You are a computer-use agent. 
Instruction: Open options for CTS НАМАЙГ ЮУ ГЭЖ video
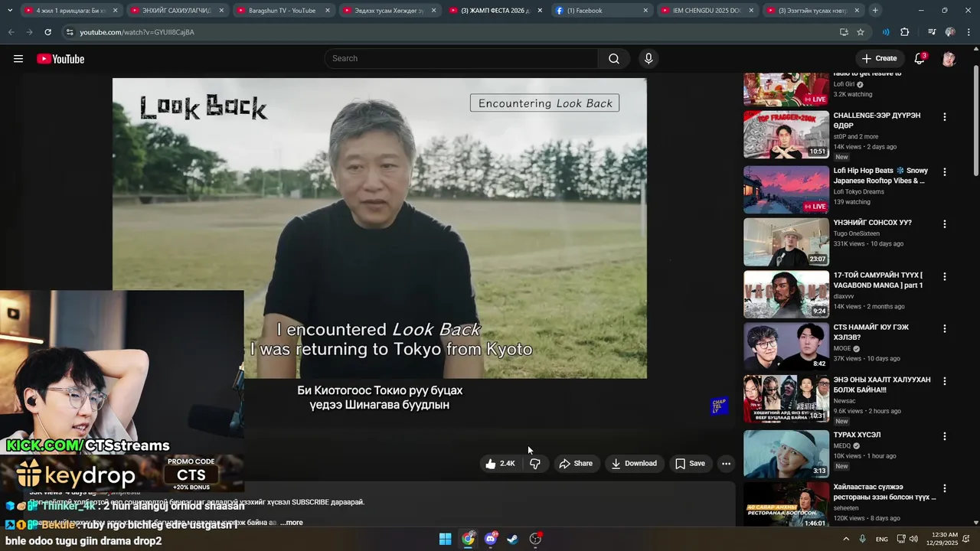click(x=944, y=328)
